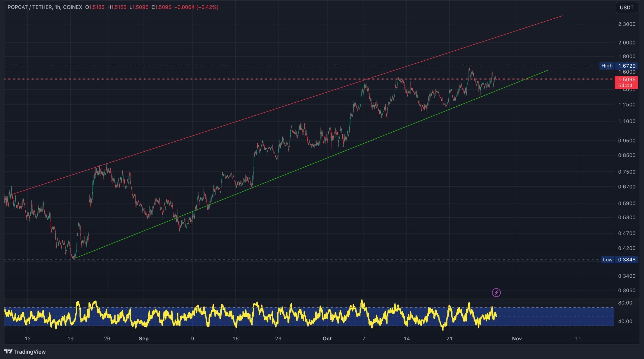Click date 21 on time axis
The image size is (644, 359).
[x=450, y=339]
